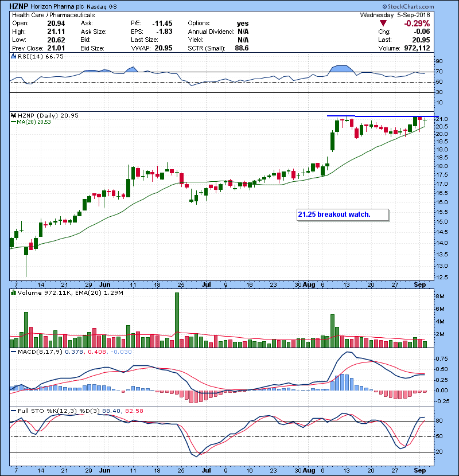Viewport: 459px width, 476px height.
Task: Click the 12.5 label on the price axis
Action: click(442, 277)
